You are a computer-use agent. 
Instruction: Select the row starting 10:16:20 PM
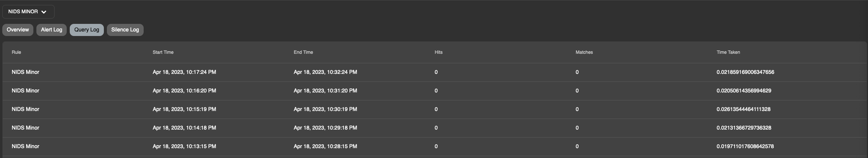click(435, 91)
